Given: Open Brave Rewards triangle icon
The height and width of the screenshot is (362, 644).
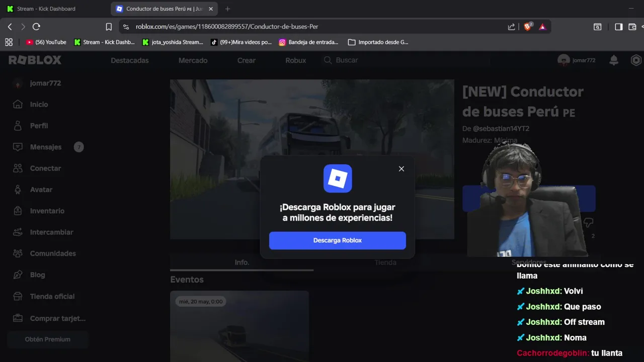Looking at the screenshot, I should click(x=542, y=27).
